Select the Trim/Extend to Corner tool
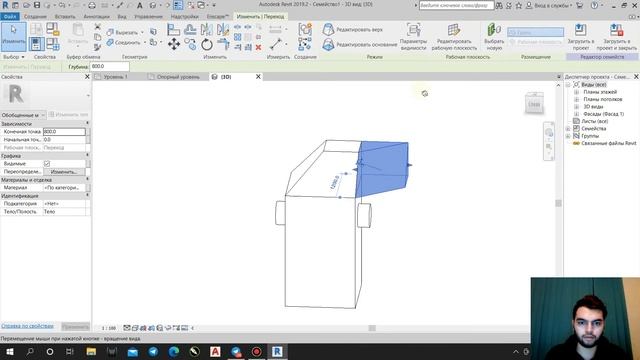Viewport: 640px width, 360px height. [x=223, y=44]
